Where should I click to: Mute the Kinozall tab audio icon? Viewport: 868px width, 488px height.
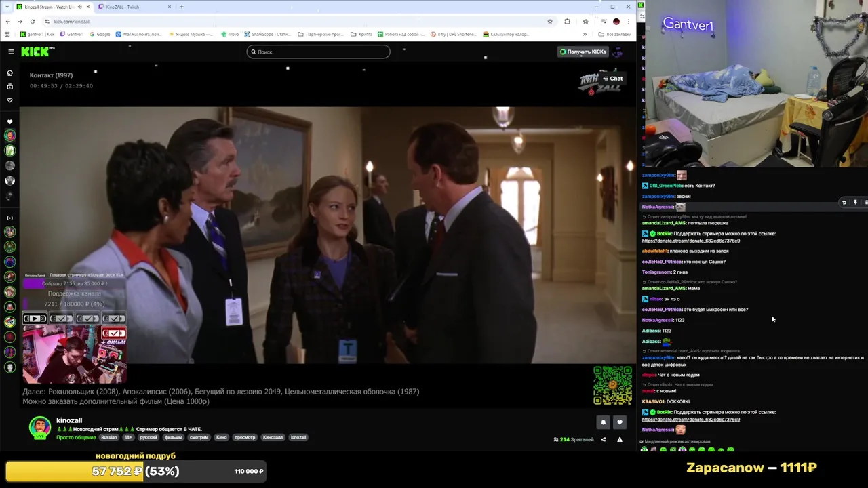point(79,7)
